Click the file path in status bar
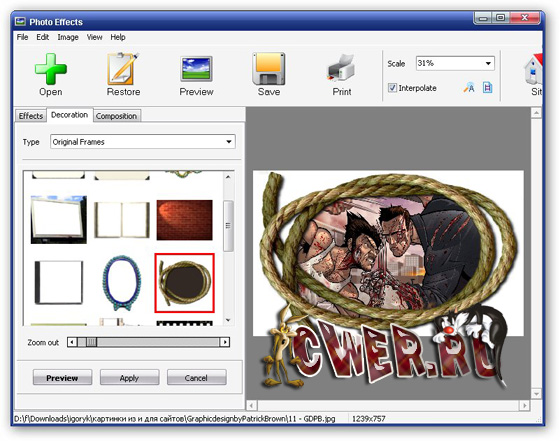Image resolution: width=560 pixels, height=441 pixels. click(x=174, y=419)
